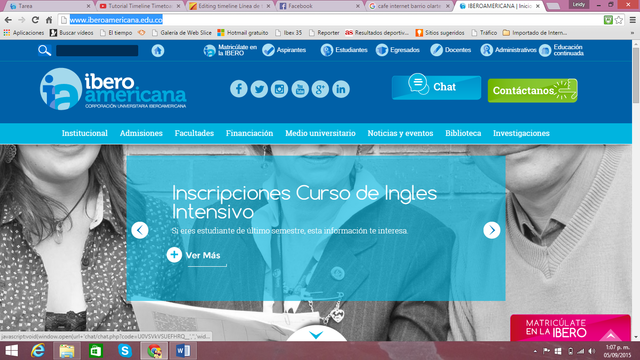Viewport: 640px width, 360px height.
Task: Open the YouTube social icon
Action: pos(300,89)
